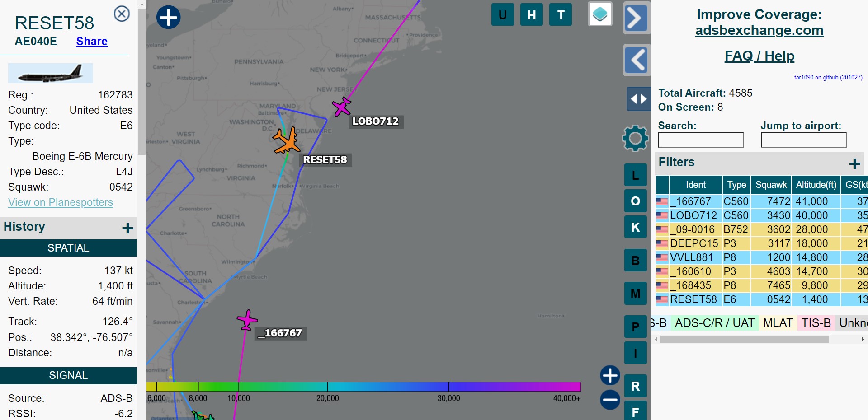Expand the Filters section
Image resolution: width=868 pixels, height=420 pixels.
click(x=854, y=163)
